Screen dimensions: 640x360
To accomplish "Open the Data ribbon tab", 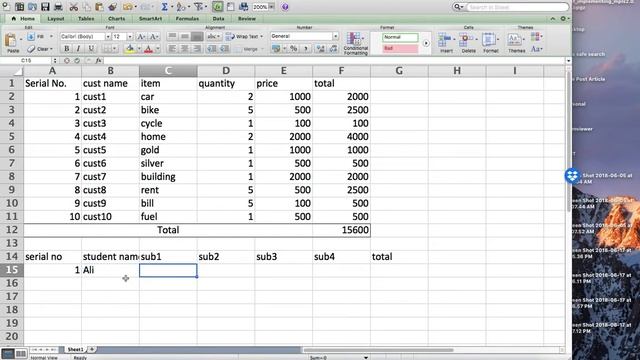I will click(218, 19).
